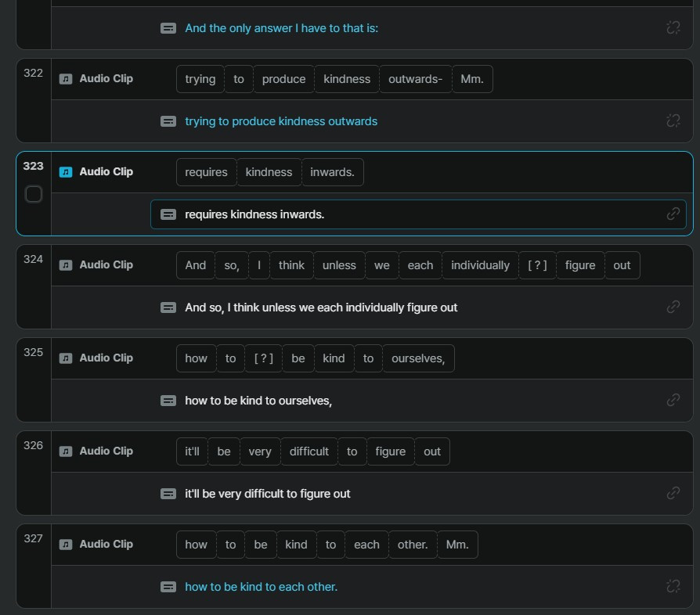This screenshot has width=700, height=615.
Task: Click subtitle text 'And so, I think unless we each individually figure out'
Action: [x=321, y=307]
